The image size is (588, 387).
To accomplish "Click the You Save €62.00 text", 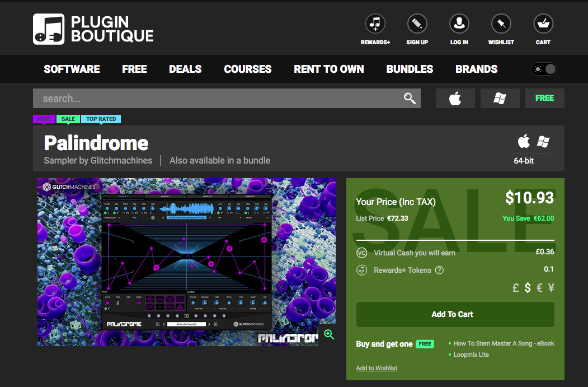I will (528, 218).
